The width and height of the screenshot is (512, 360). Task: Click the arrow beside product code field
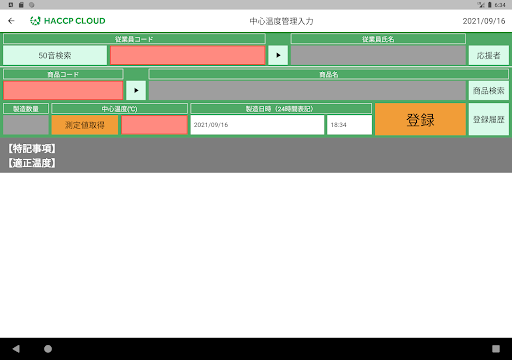[x=136, y=90]
